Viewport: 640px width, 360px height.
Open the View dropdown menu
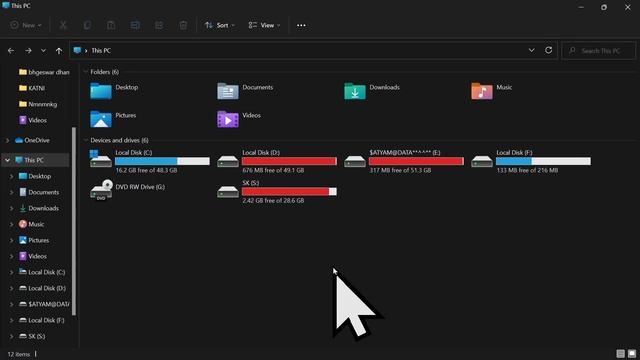pyautogui.click(x=264, y=25)
